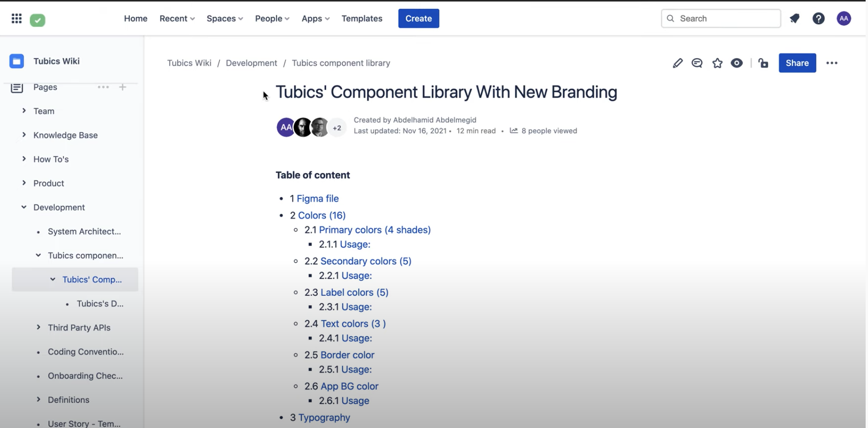Open the Spaces dropdown menu
The height and width of the screenshot is (428, 868).
(225, 18)
